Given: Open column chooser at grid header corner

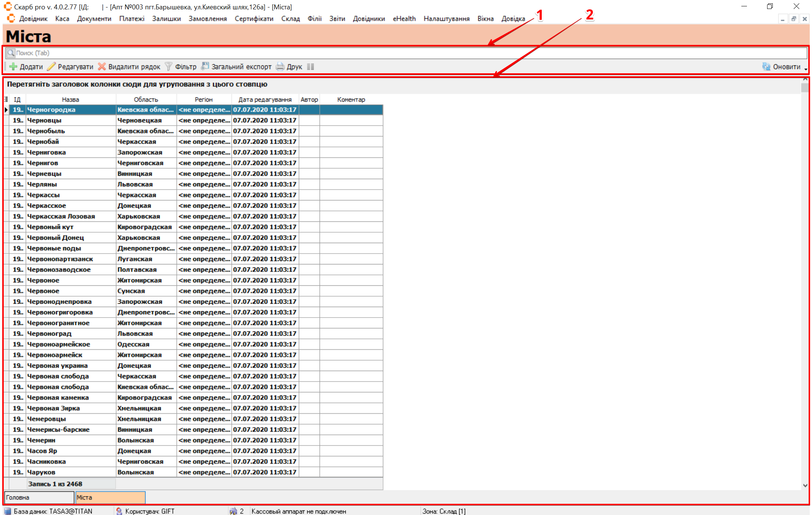Looking at the screenshot, I should pyautogui.click(x=6, y=99).
